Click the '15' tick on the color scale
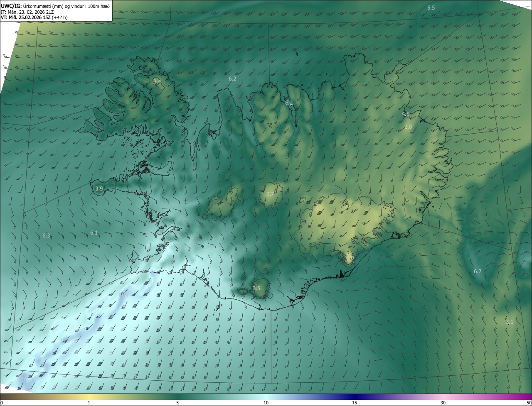 (355, 403)
